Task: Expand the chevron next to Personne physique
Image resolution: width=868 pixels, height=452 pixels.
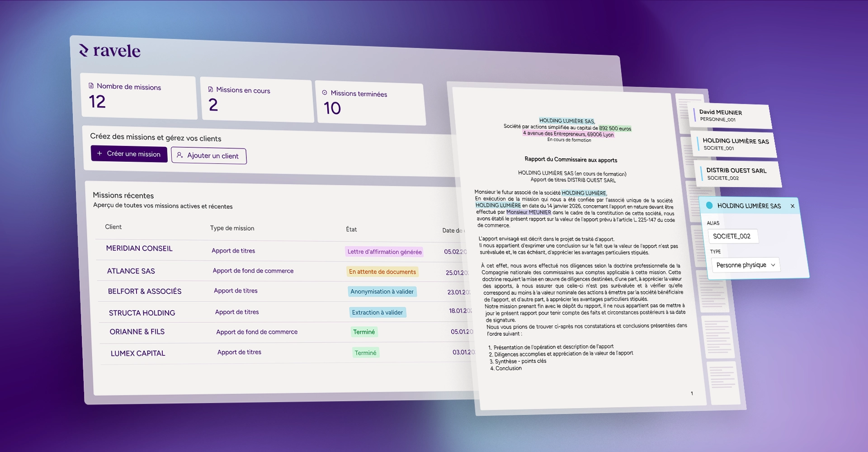Action: click(774, 265)
